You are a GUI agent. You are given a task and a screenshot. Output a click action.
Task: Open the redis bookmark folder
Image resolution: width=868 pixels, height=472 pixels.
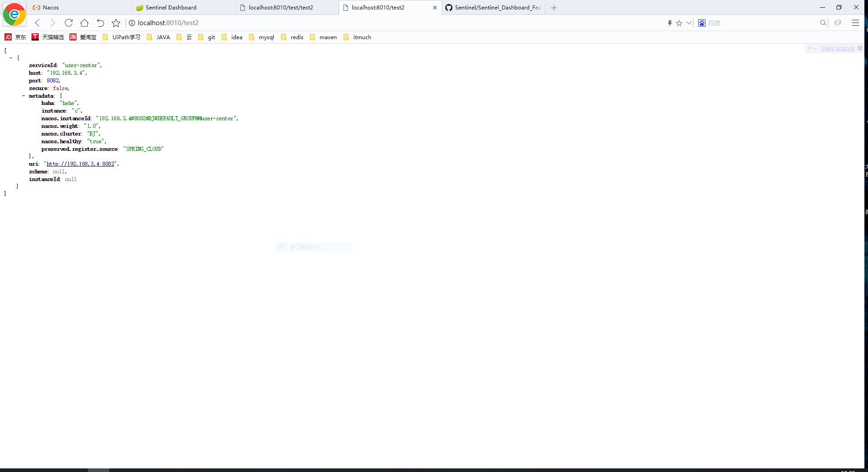click(292, 37)
